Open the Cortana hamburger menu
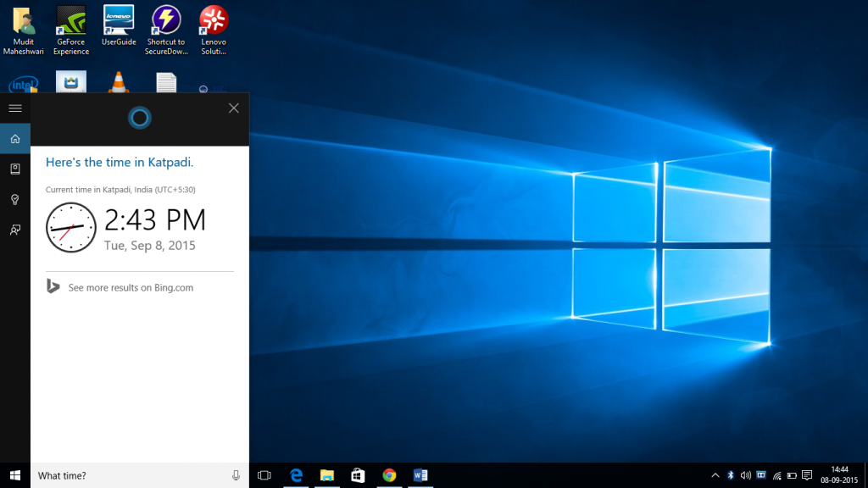The width and height of the screenshot is (868, 488). pyautogui.click(x=15, y=108)
